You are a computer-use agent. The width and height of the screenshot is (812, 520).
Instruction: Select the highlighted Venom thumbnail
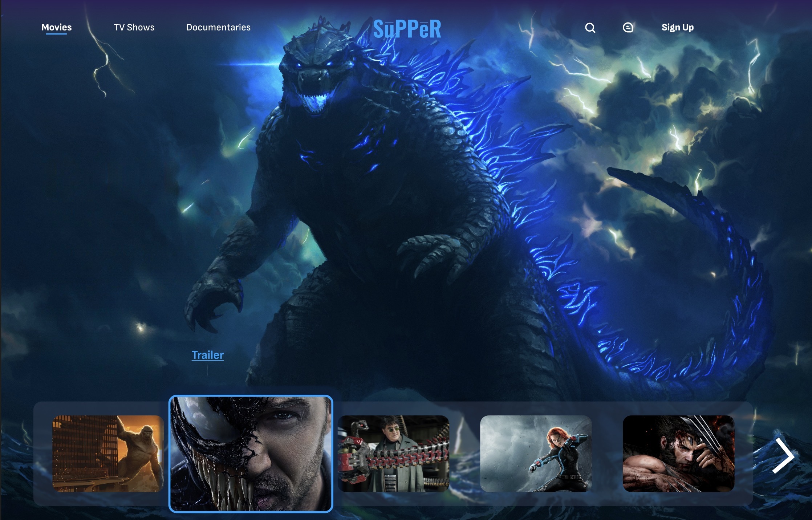click(x=251, y=454)
